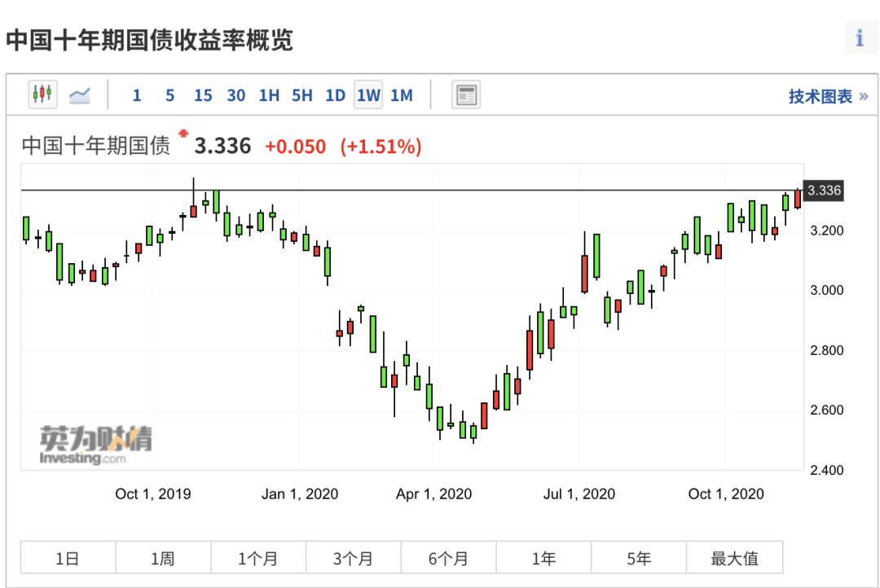Set range to 5年

pyautogui.click(x=639, y=558)
